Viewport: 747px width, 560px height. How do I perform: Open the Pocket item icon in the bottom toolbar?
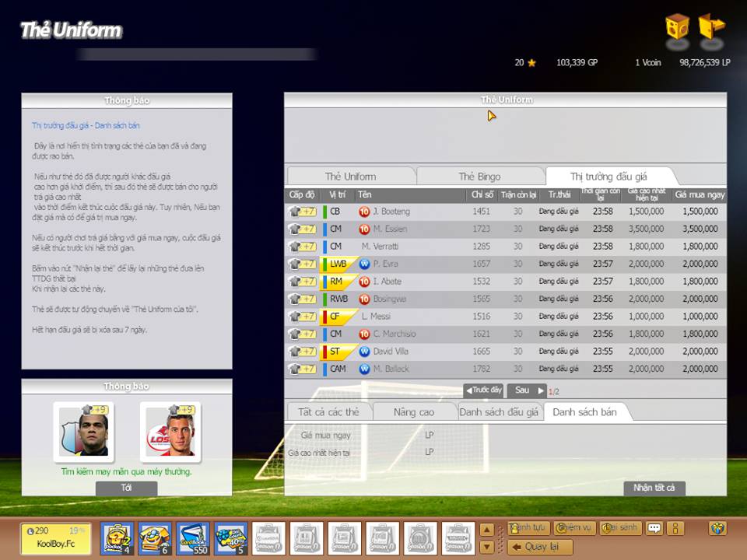click(x=118, y=538)
